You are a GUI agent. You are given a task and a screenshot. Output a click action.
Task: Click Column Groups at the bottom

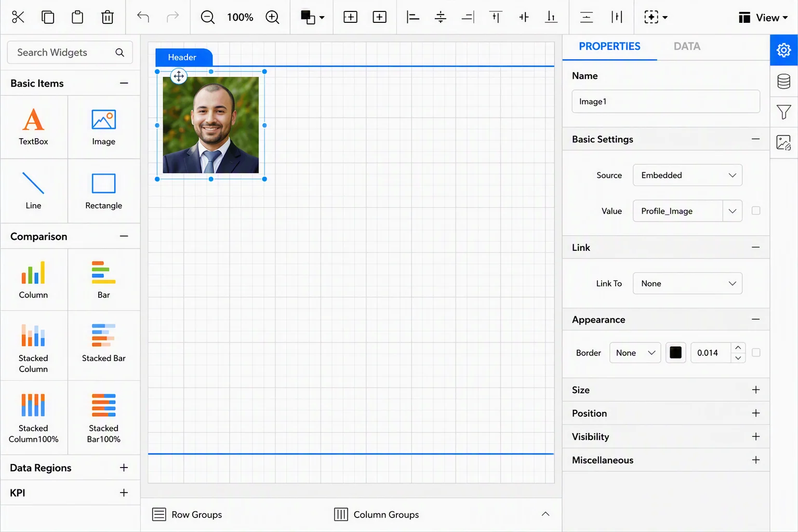click(377, 514)
